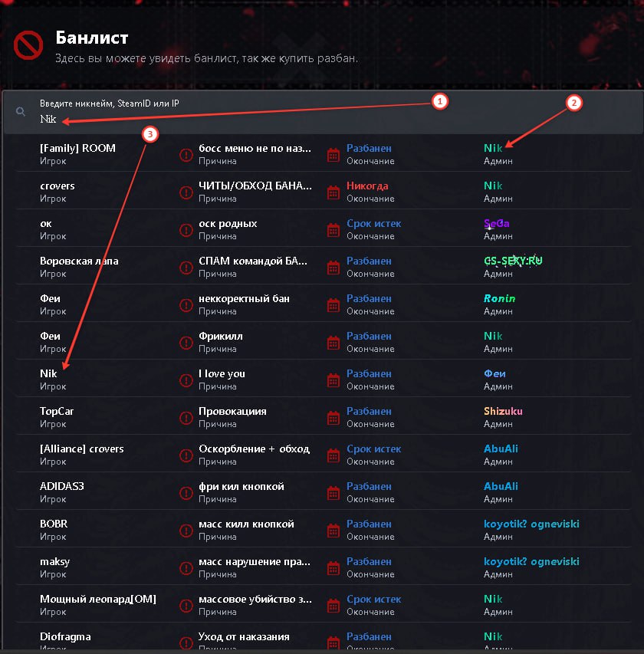Click admin name SeGa

(x=497, y=223)
